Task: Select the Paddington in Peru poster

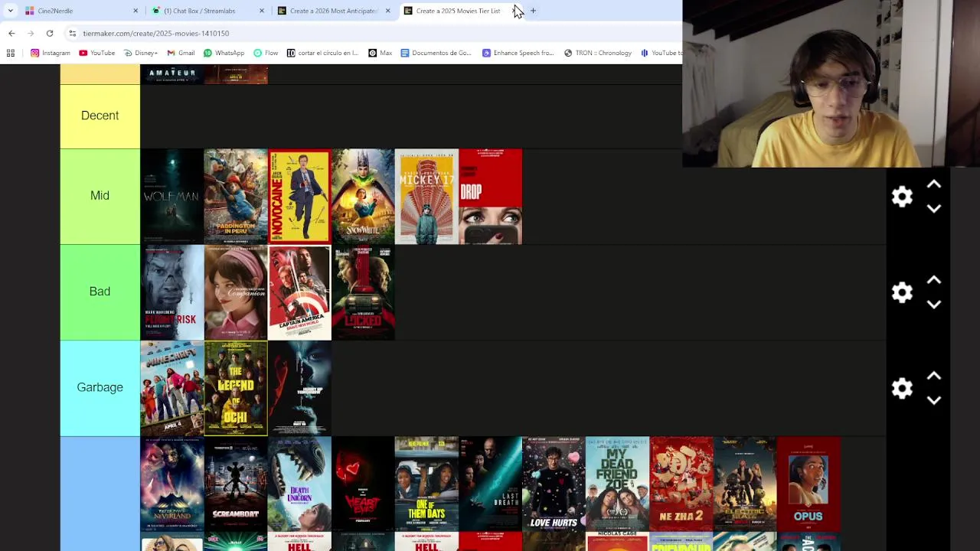Action: coord(236,197)
